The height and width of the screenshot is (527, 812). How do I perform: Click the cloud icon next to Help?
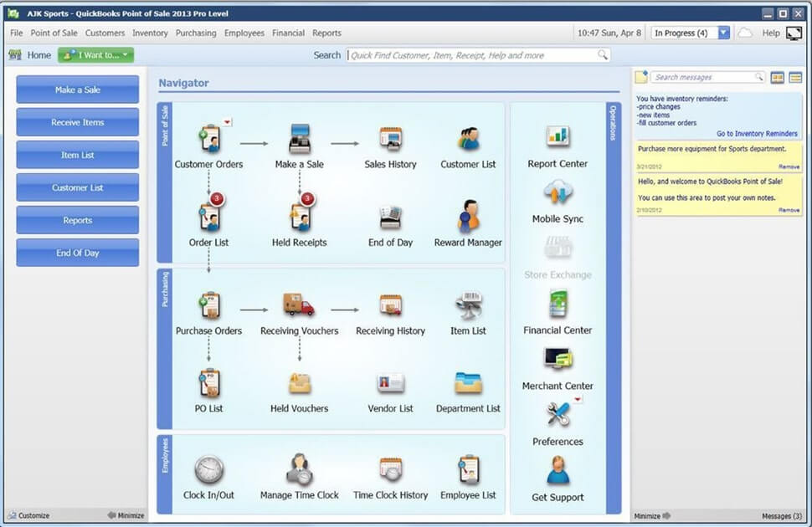[x=745, y=33]
